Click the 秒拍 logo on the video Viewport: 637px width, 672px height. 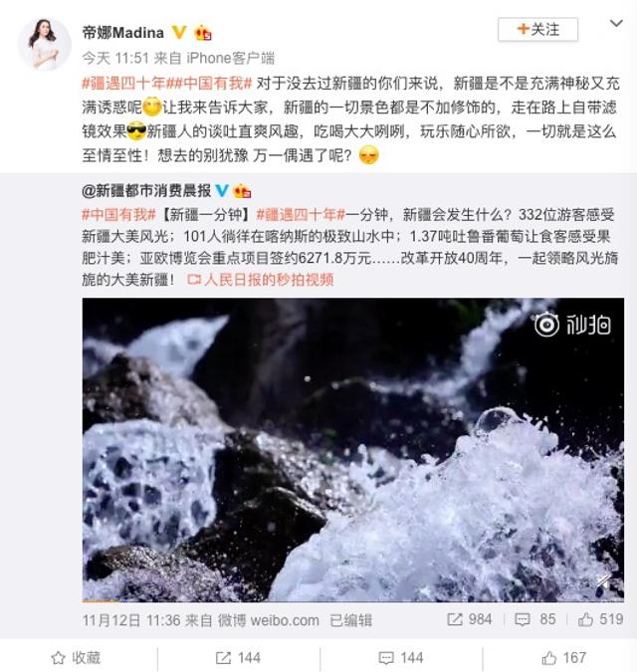click(572, 325)
